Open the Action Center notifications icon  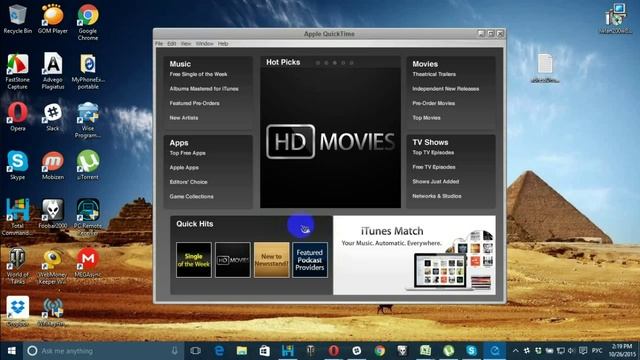pos(583,351)
